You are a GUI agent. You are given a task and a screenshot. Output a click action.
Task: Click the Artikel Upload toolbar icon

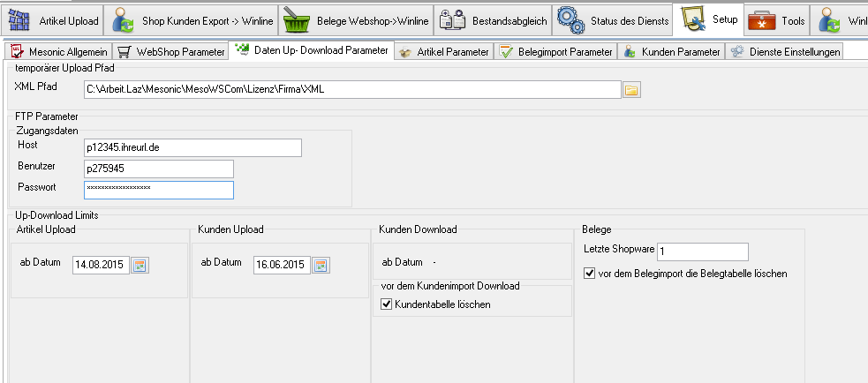coord(18,19)
